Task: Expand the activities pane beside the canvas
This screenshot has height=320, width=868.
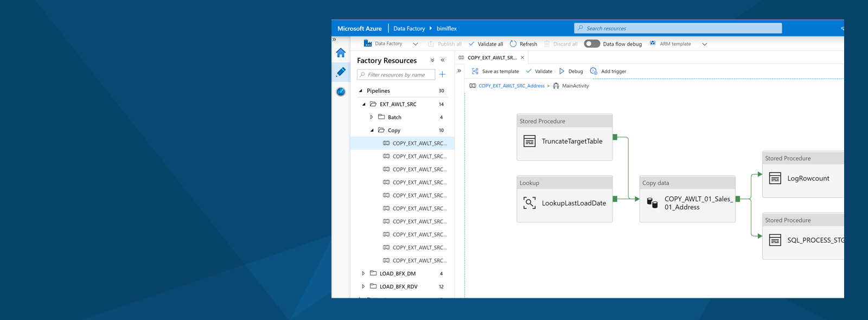Action: coord(459,71)
